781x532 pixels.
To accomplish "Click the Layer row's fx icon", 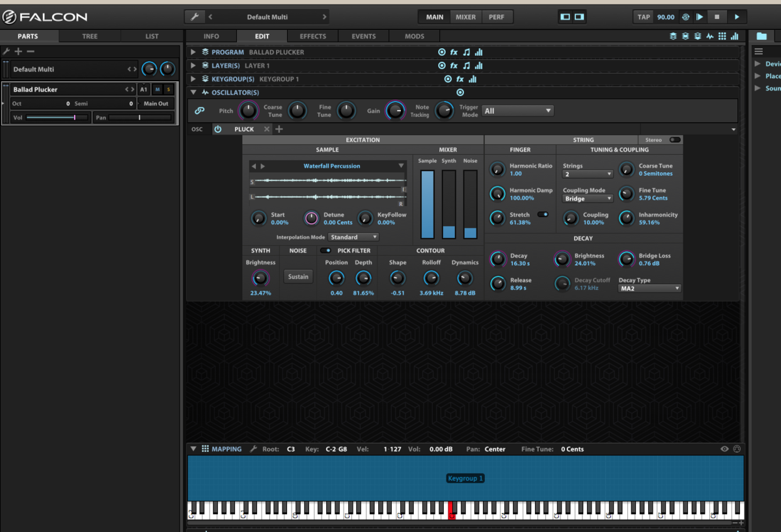I will tap(454, 66).
